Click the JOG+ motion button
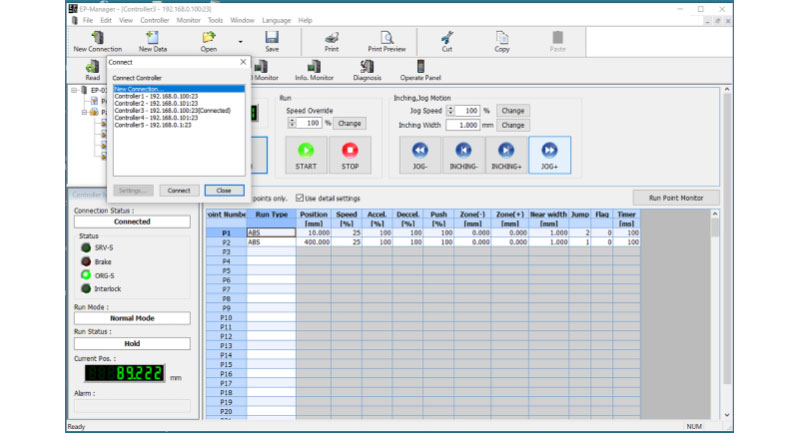This screenshot has height=433, width=800. [x=549, y=155]
